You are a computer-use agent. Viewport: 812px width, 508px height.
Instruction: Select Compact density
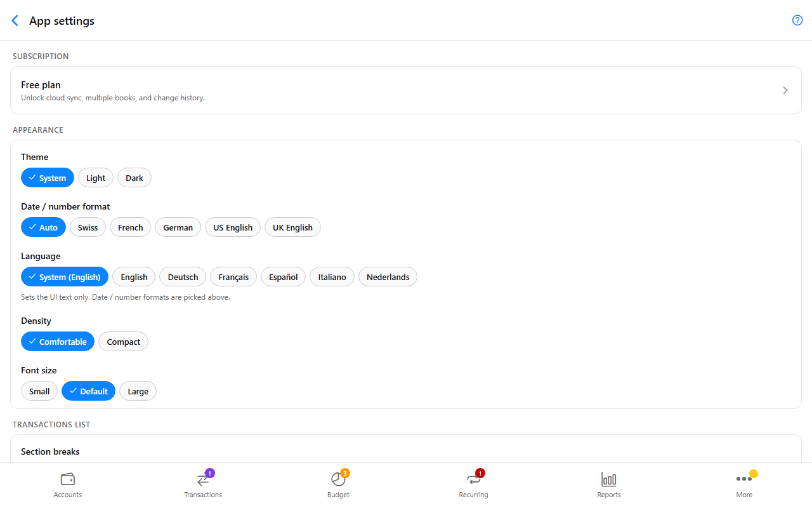123,342
